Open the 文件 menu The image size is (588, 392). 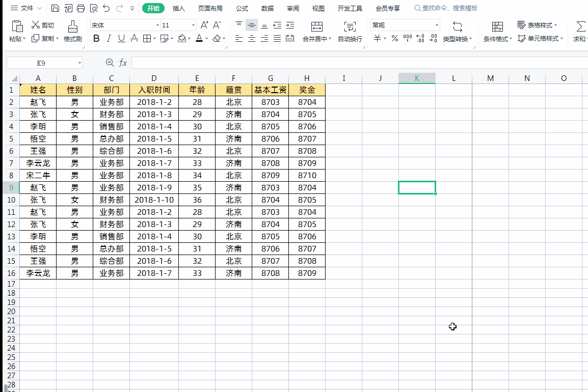[26, 8]
